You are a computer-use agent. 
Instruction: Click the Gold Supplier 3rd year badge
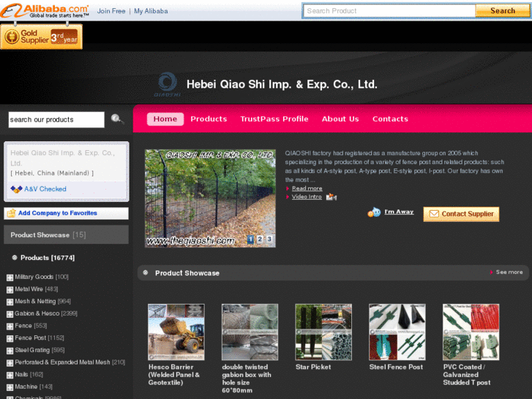click(x=42, y=37)
